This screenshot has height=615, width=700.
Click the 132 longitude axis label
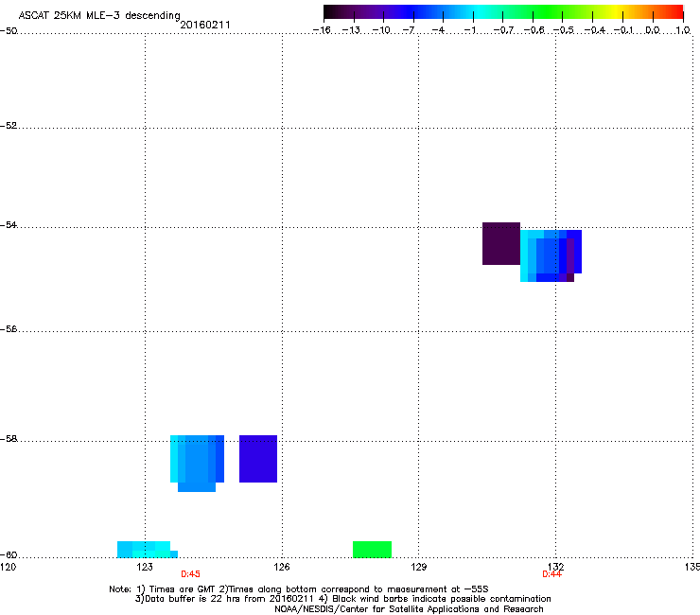[x=556, y=567]
